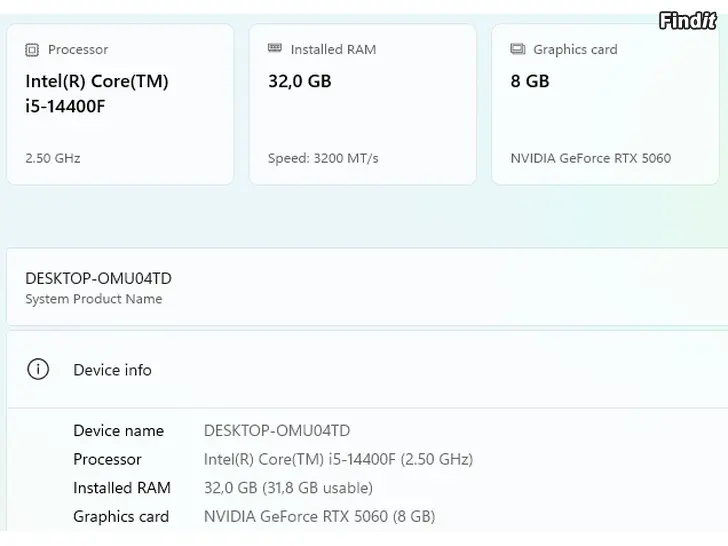
Task: Open the Installed RAM 32,0 GB card
Action: tap(363, 104)
